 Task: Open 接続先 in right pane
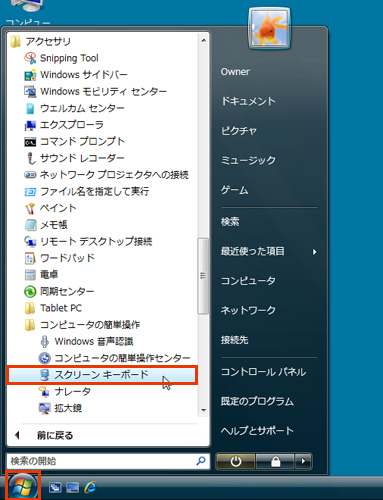point(234,340)
